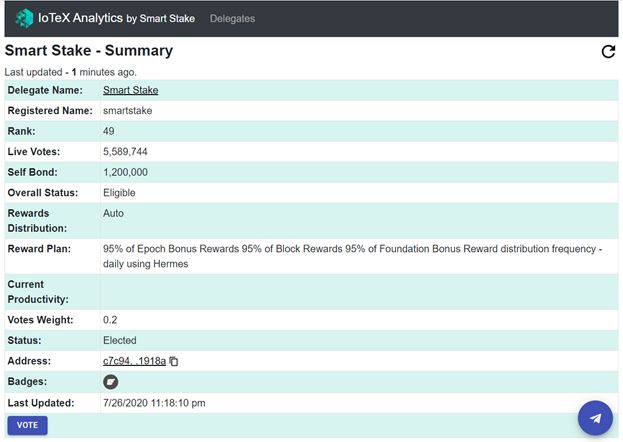Click the Votes Weight label
623x442 pixels.
tap(41, 320)
